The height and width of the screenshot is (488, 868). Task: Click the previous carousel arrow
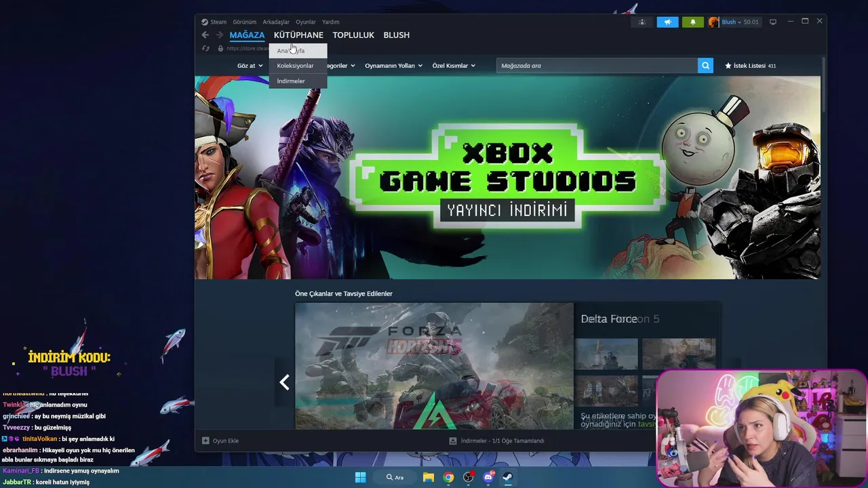(284, 383)
